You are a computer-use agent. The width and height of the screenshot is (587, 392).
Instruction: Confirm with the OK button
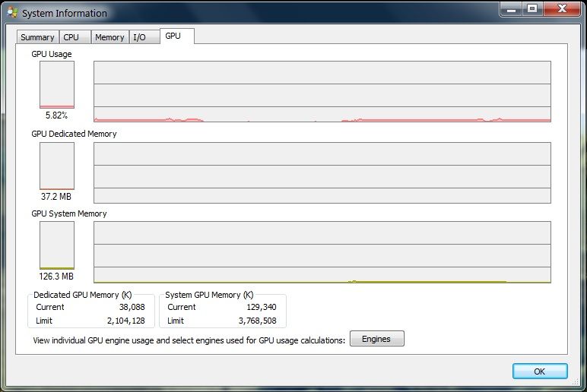(x=539, y=371)
